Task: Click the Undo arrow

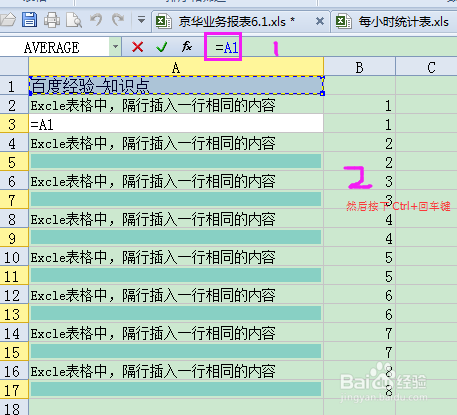Action: tap(96, 20)
